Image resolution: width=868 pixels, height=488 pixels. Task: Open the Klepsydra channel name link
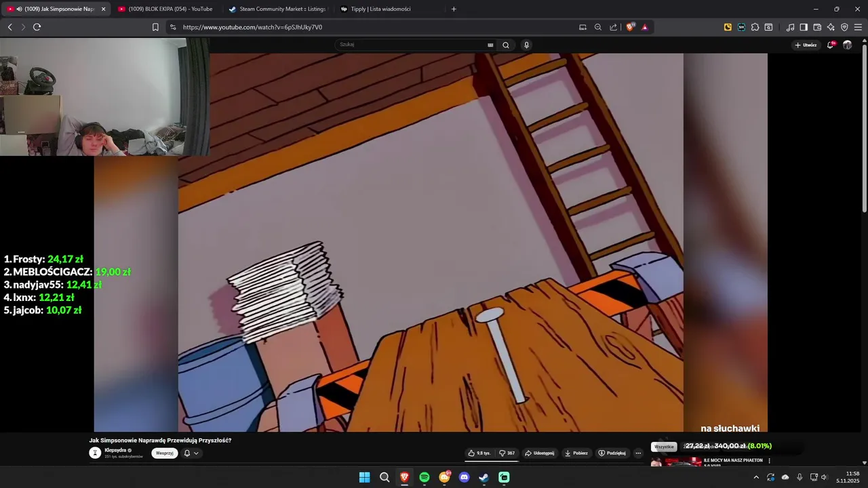tap(115, 450)
